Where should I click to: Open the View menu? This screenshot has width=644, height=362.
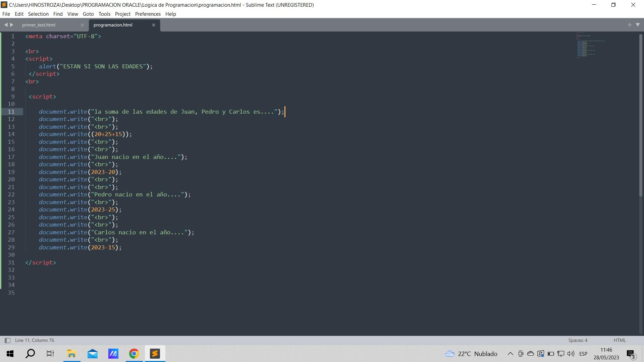click(72, 14)
